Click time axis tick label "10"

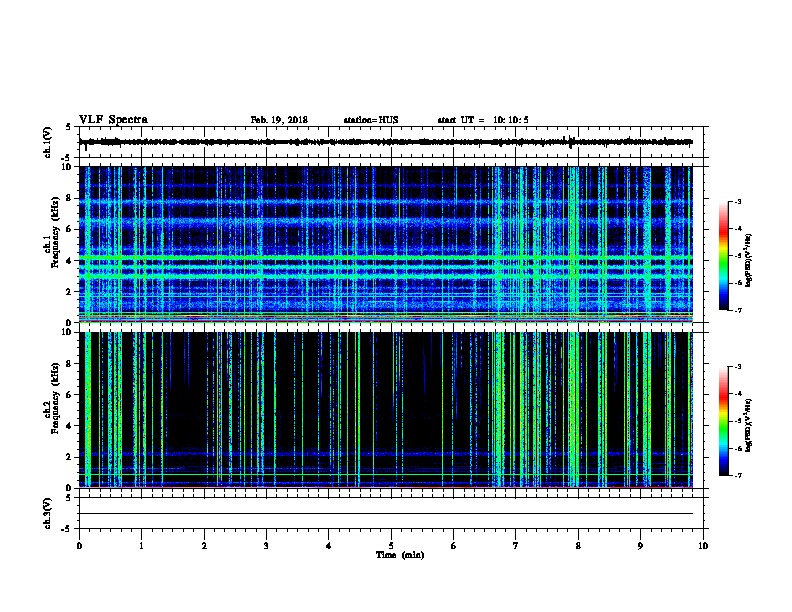coord(703,546)
